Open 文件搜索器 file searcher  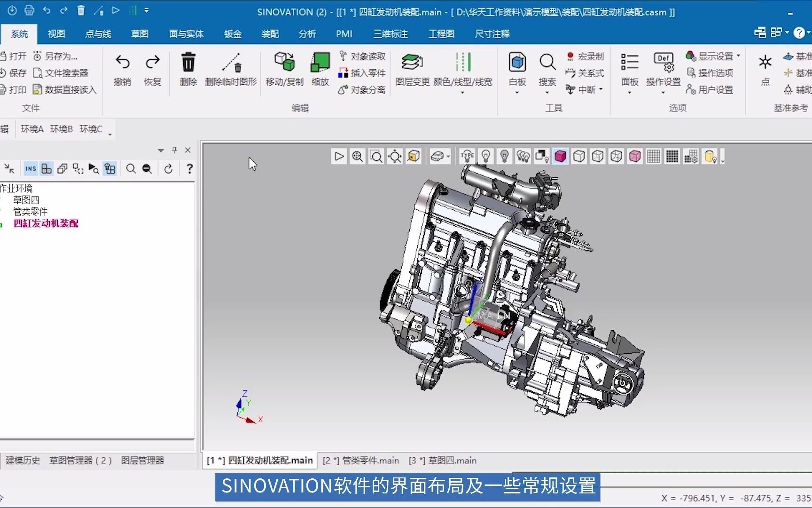61,73
